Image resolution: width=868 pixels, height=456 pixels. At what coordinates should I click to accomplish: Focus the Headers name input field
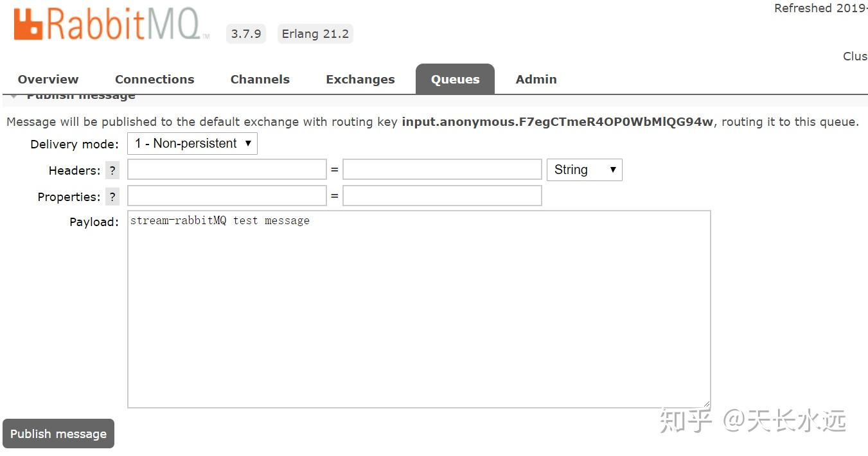click(x=227, y=170)
